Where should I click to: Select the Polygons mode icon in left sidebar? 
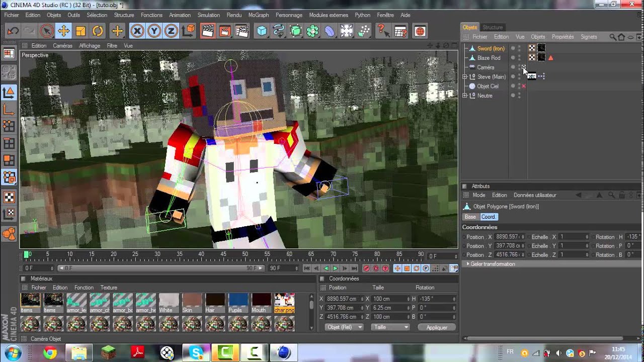click(9, 160)
